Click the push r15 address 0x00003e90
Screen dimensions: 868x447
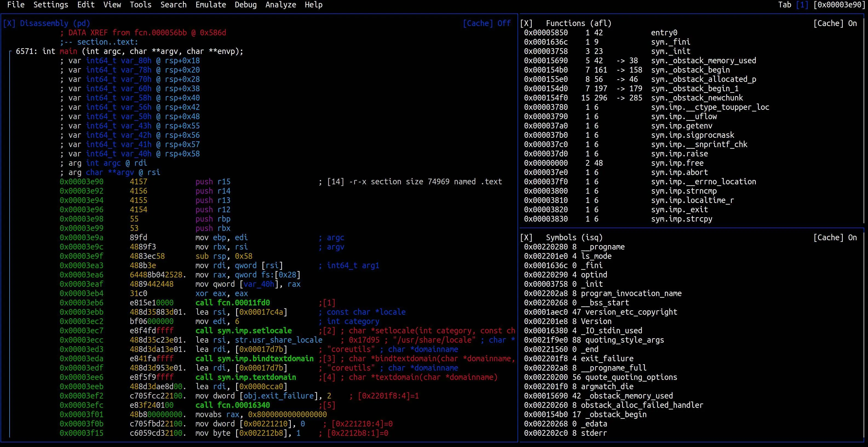(82, 182)
